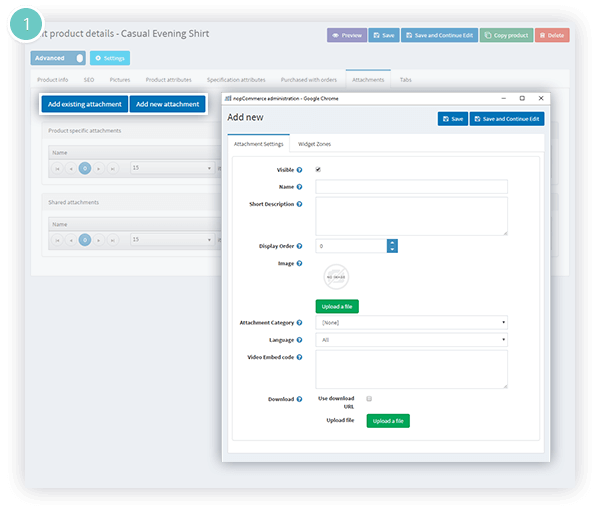Click help icon next to Visible
The width and height of the screenshot is (600, 510).
299,170
